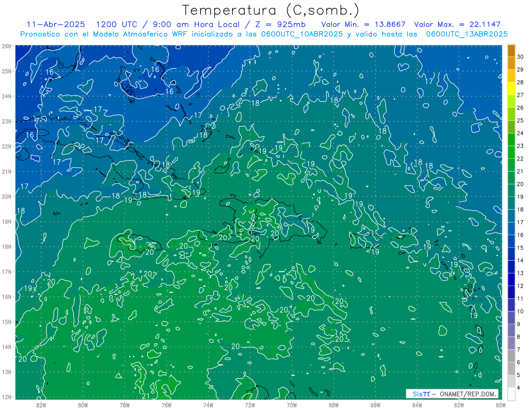Click the 78W longitude axis label
This screenshot has width=532, height=411.
[125, 405]
